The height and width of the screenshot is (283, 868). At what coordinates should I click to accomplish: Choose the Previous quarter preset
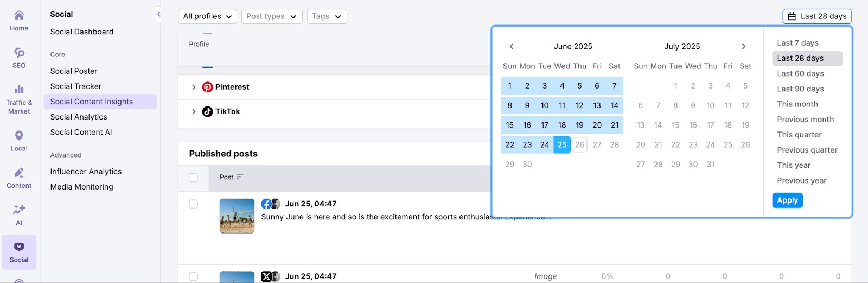807,150
